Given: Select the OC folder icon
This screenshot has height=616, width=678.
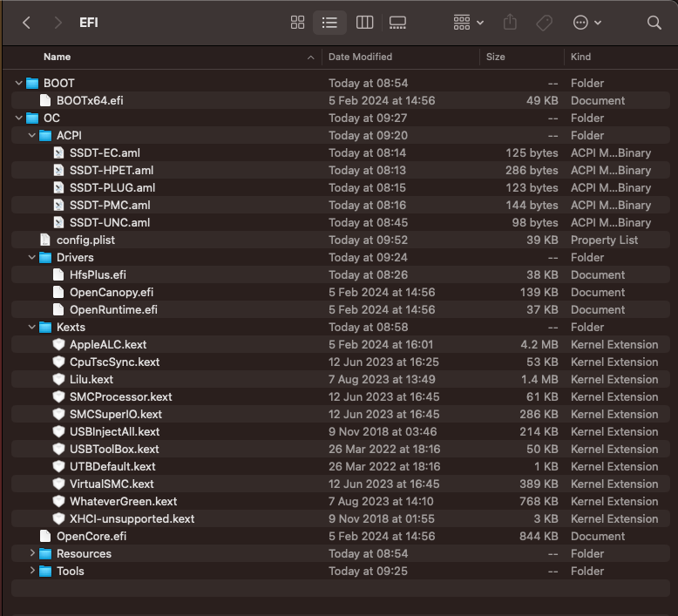Looking at the screenshot, I should pos(32,118).
